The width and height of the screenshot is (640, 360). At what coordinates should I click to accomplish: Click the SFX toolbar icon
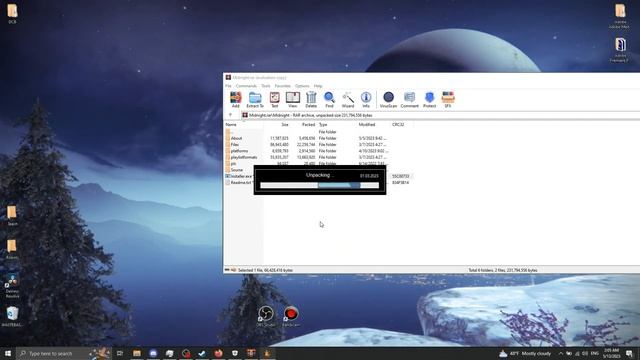pos(448,99)
